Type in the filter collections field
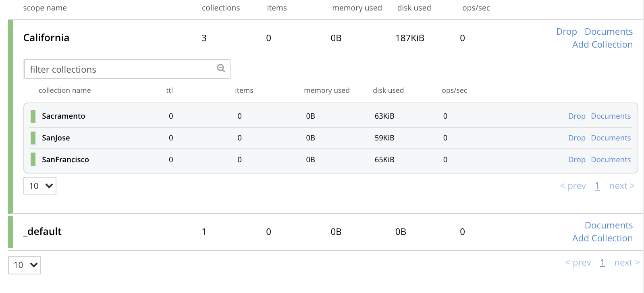 point(121,69)
